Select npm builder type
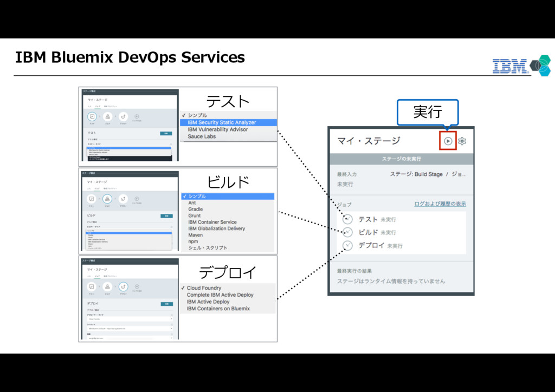Viewport: 555px width, 392px height. 228,241
